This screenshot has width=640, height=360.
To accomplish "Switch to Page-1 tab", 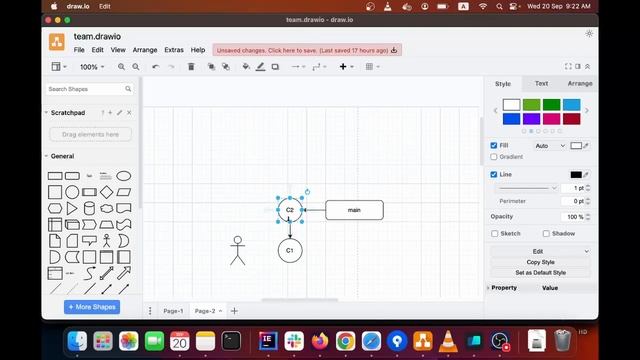I will click(173, 311).
